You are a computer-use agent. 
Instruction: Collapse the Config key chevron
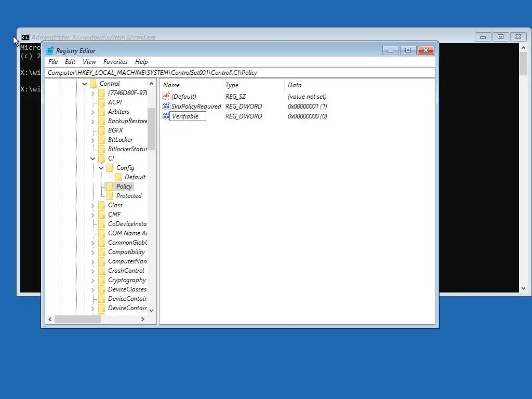101,168
